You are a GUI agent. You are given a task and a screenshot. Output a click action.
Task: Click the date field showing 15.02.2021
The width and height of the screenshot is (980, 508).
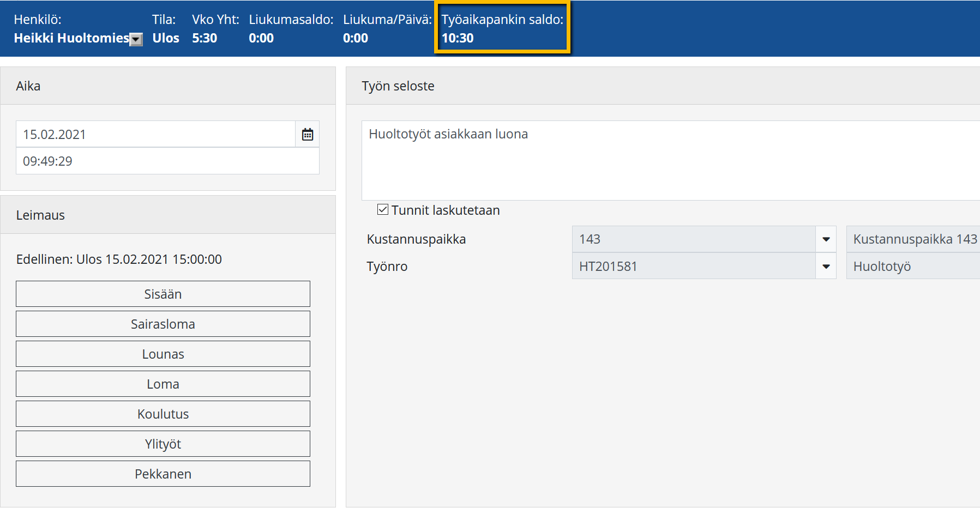coord(155,135)
